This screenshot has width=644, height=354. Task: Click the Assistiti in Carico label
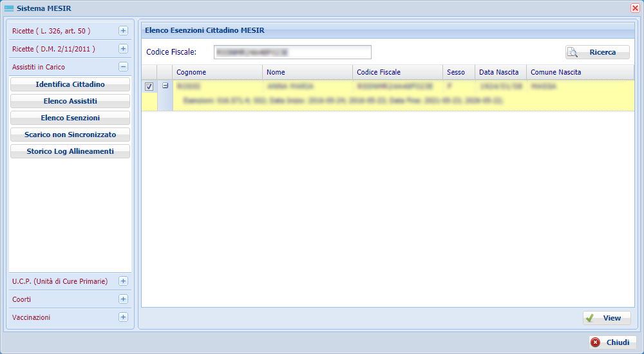pyautogui.click(x=39, y=67)
